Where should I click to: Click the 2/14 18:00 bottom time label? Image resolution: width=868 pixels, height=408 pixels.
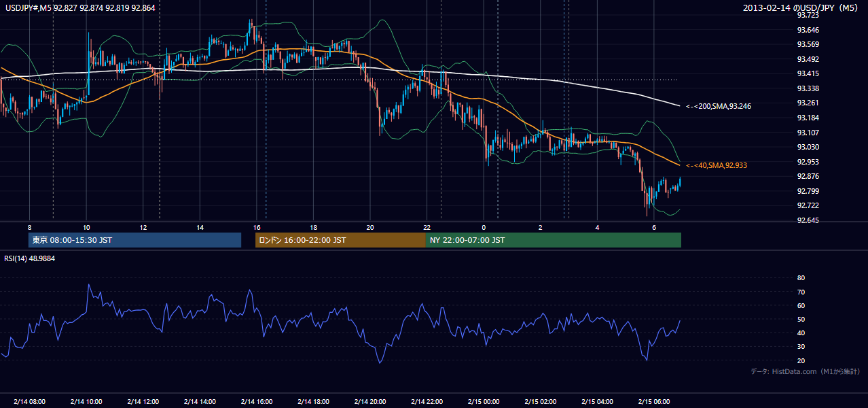(313, 401)
